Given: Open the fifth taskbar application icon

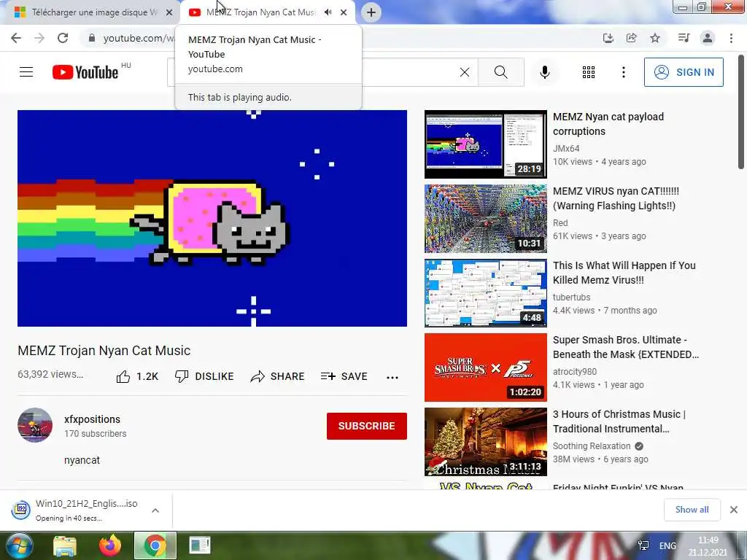Looking at the screenshot, I should click(200, 545).
